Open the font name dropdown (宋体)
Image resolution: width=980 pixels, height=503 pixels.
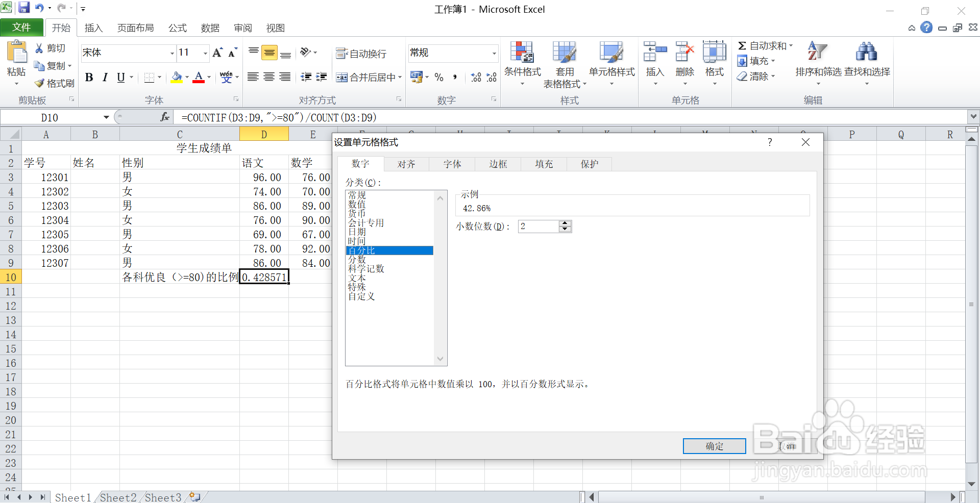pos(172,53)
